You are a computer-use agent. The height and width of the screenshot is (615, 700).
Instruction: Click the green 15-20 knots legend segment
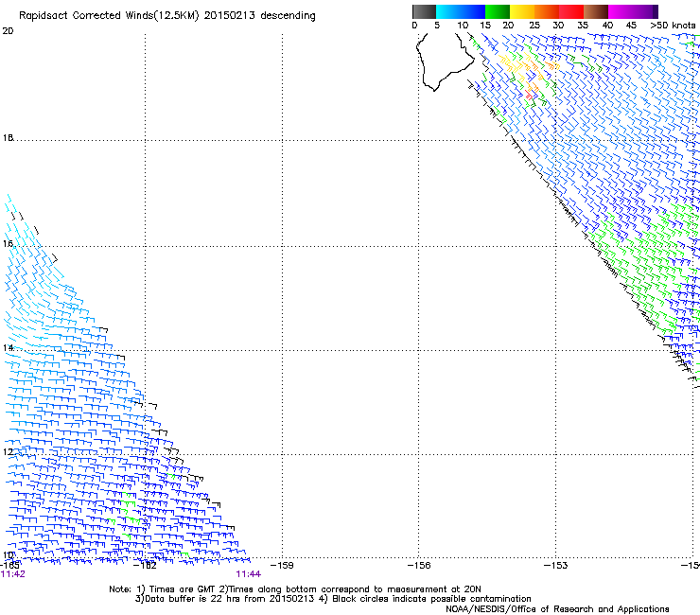coord(497,11)
